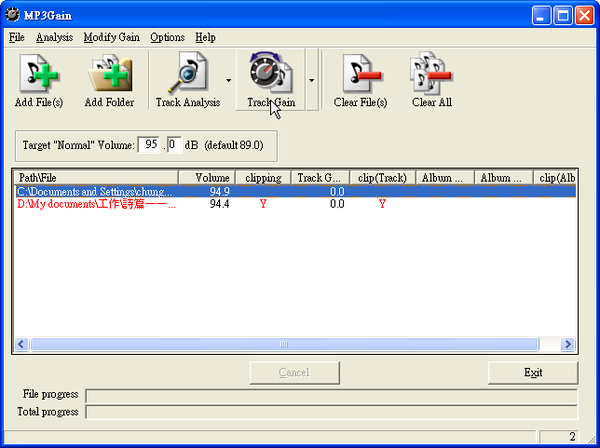Click the Track G... column header

[x=320, y=178]
